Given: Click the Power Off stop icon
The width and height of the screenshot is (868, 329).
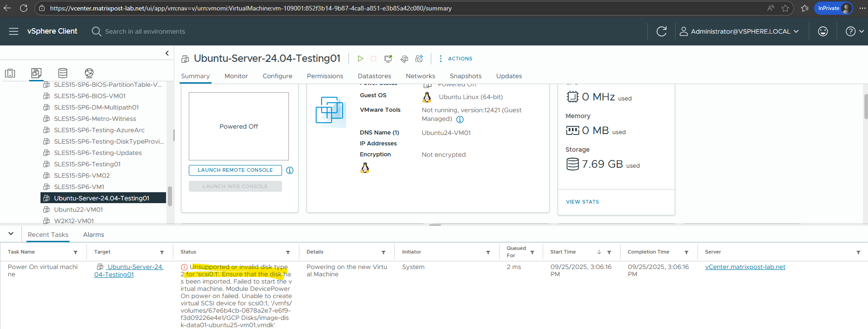Looking at the screenshot, I should tap(373, 59).
